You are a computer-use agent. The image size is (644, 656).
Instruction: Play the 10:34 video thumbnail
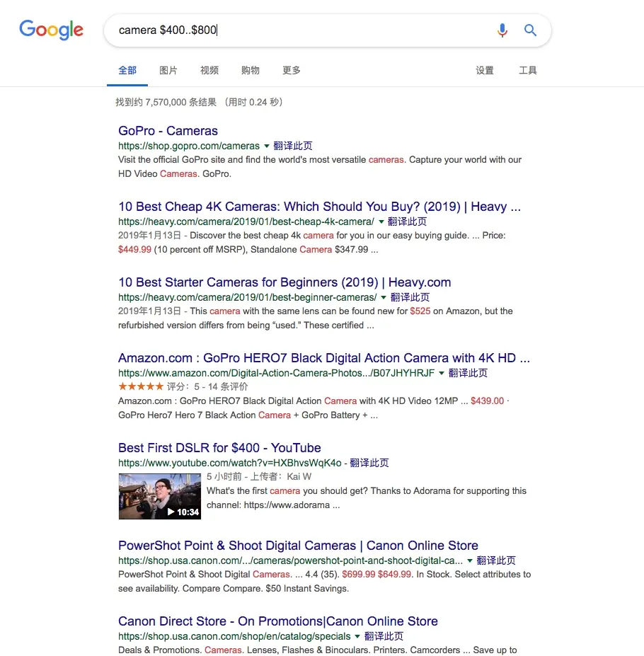[x=160, y=496]
